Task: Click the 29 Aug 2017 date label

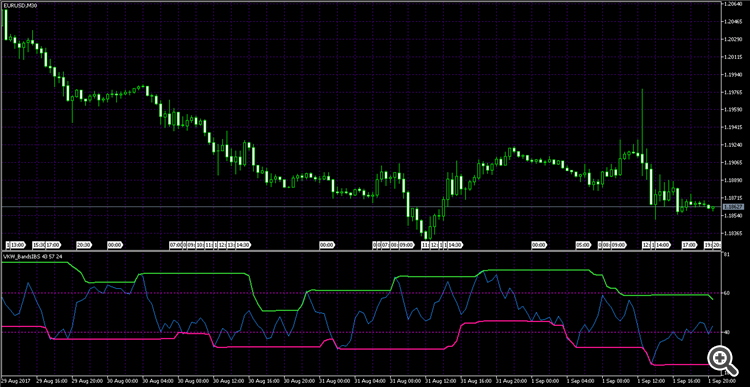Action: [x=15, y=382]
